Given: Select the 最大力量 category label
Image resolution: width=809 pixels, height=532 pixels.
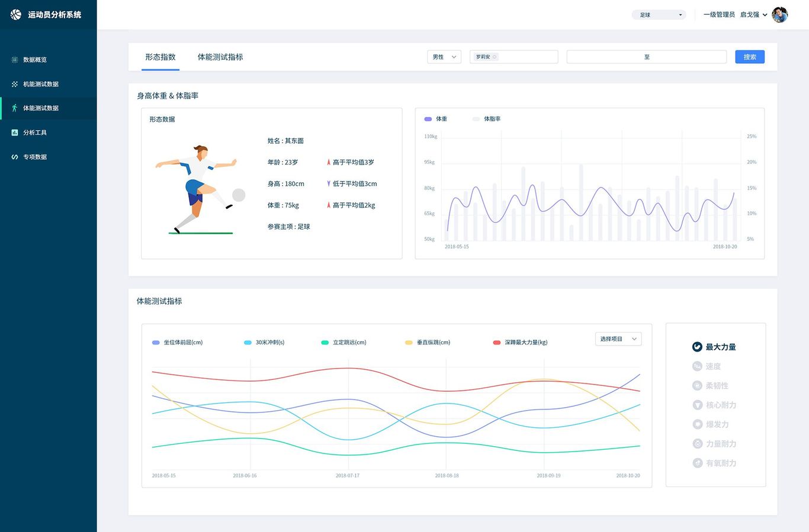Looking at the screenshot, I should point(721,347).
